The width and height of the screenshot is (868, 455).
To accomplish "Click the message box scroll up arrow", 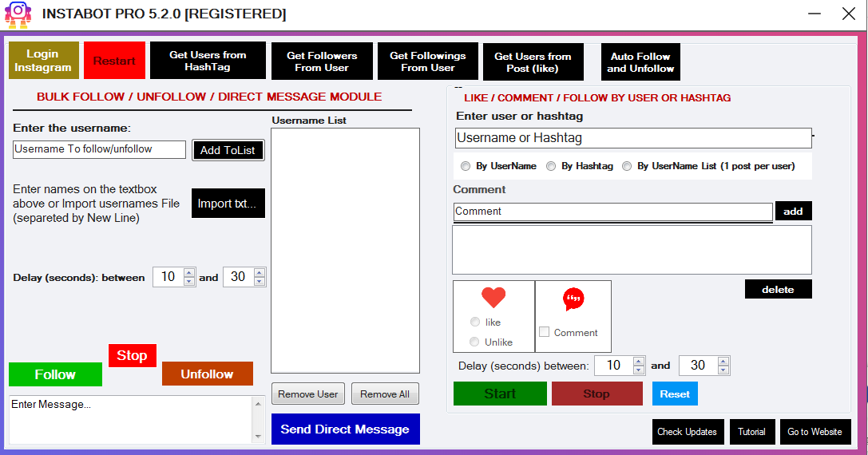I will click(x=258, y=404).
